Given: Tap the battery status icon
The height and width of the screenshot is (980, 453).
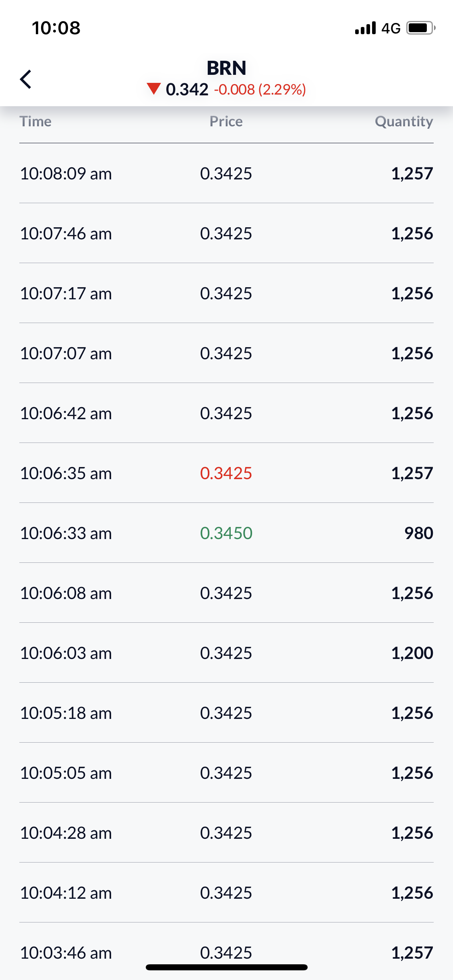Looking at the screenshot, I should pyautogui.click(x=420, y=28).
